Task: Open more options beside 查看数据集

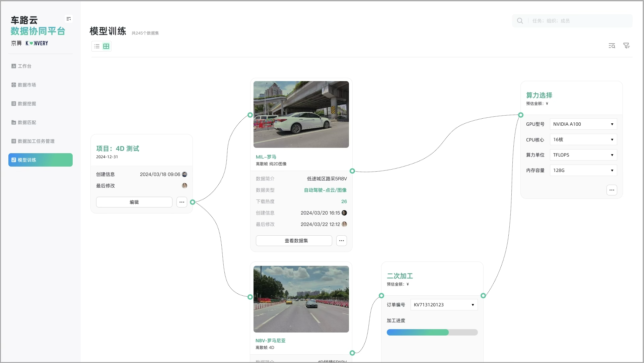Action: coord(341,241)
